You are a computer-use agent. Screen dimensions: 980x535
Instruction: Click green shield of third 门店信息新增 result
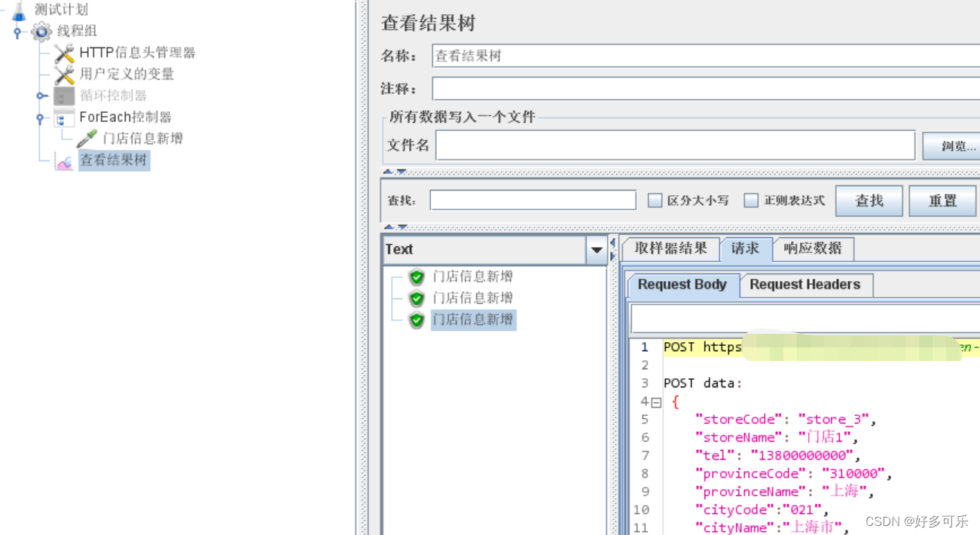click(417, 320)
